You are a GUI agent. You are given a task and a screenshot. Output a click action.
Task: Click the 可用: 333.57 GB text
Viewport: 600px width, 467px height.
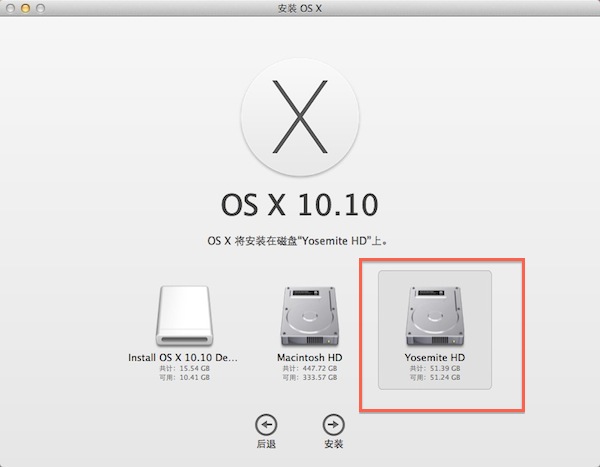point(310,378)
